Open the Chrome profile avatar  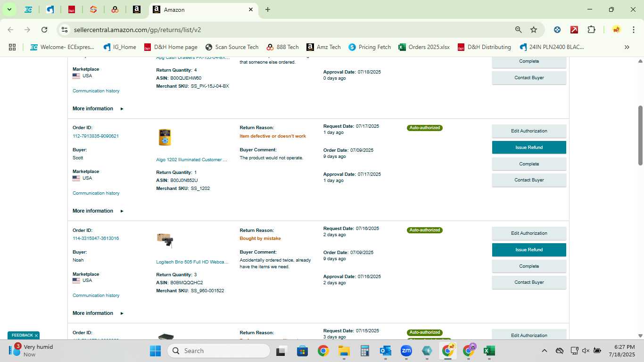click(616, 30)
